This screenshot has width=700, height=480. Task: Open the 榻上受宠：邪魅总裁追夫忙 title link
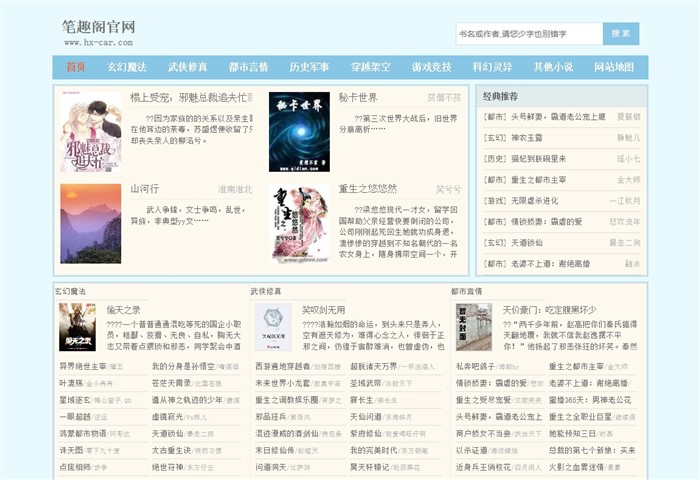click(x=192, y=98)
